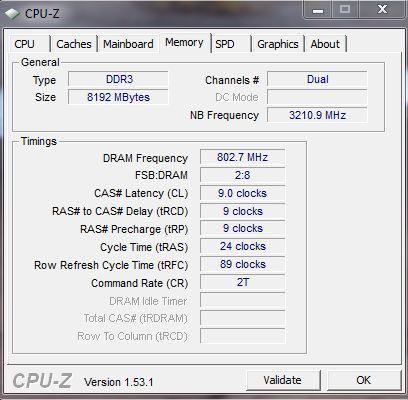
Task: Select the 8192 MBytes size field
Action: click(119, 97)
